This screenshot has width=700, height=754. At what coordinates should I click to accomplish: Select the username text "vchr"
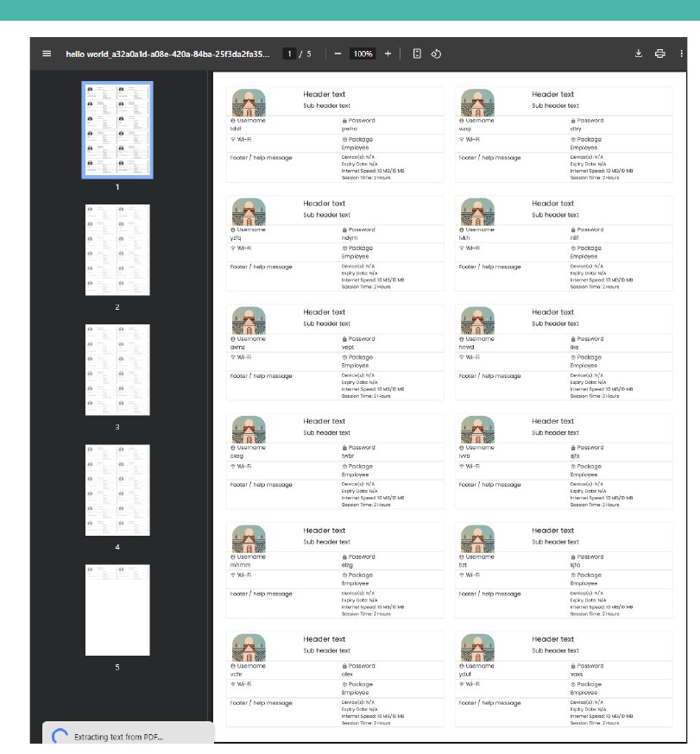click(236, 674)
